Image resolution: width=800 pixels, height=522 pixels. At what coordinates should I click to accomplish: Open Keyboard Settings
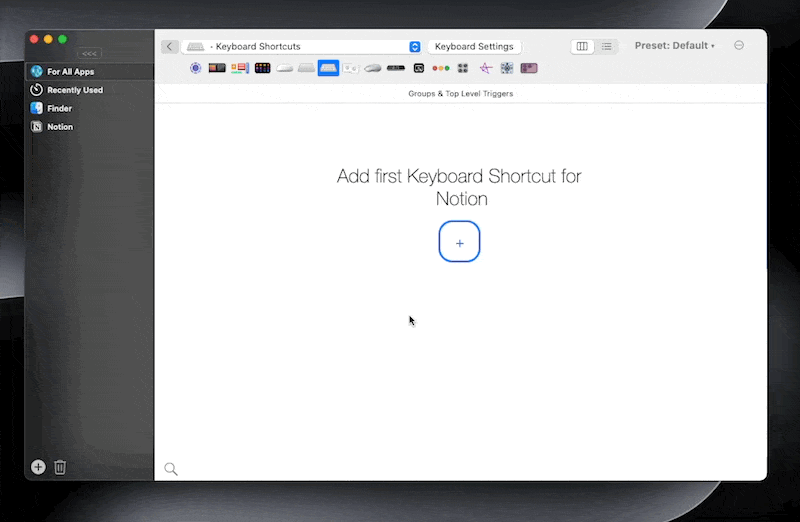tap(474, 46)
